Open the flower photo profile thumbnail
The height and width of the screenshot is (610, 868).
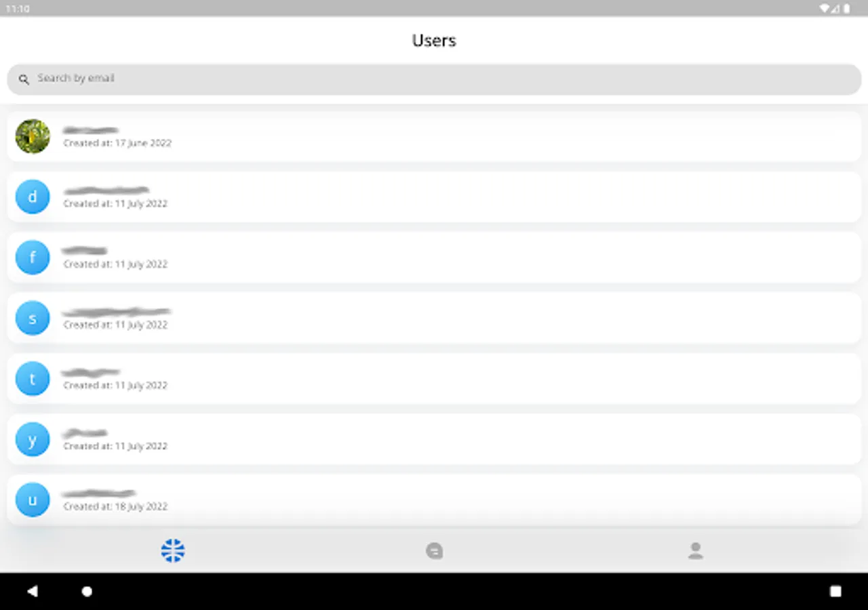33,136
